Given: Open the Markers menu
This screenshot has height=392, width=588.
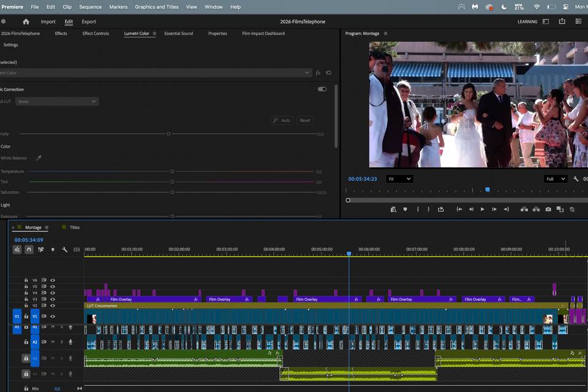Looking at the screenshot, I should click(118, 7).
